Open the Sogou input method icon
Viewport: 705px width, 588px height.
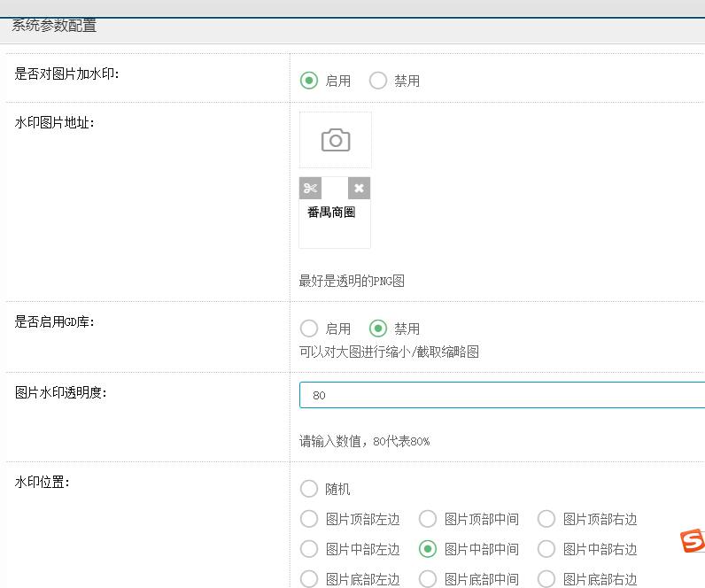click(693, 540)
